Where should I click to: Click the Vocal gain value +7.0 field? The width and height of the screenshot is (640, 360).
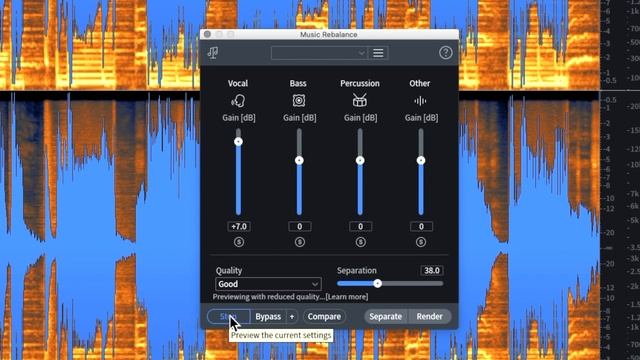point(239,227)
